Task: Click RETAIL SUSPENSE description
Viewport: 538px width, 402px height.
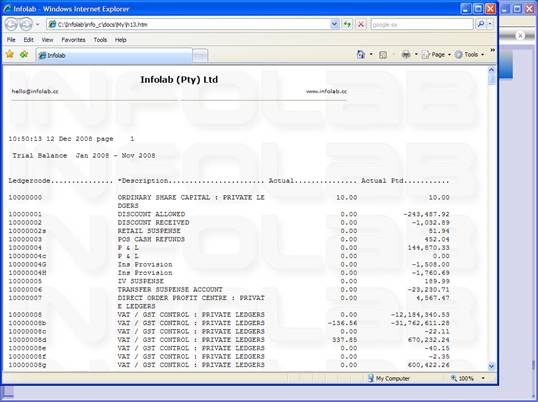Action: click(x=149, y=231)
